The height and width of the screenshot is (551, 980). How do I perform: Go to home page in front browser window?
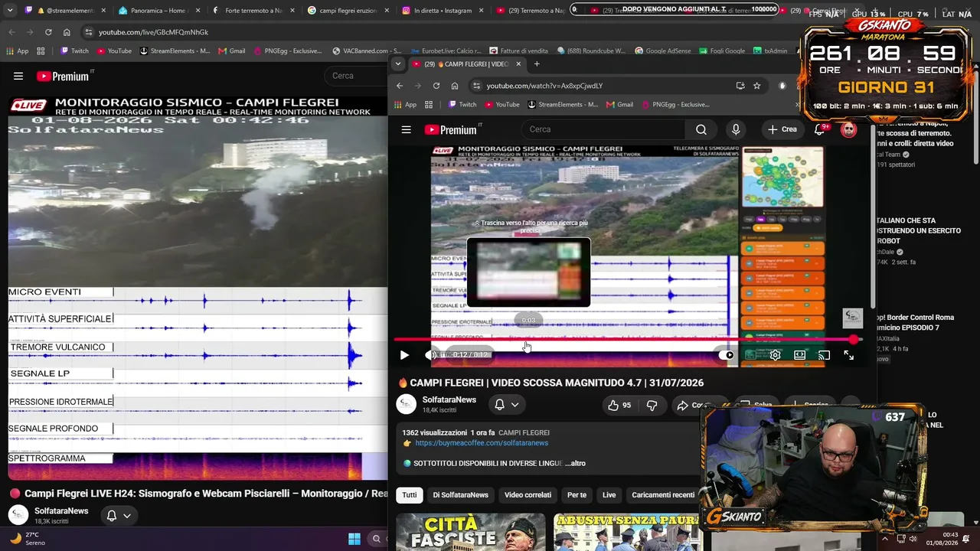[x=455, y=86]
